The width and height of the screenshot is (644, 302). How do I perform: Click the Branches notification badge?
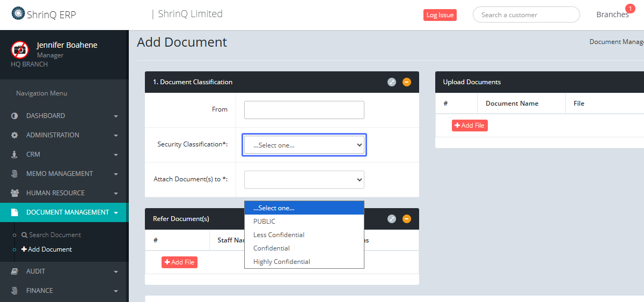point(630,8)
